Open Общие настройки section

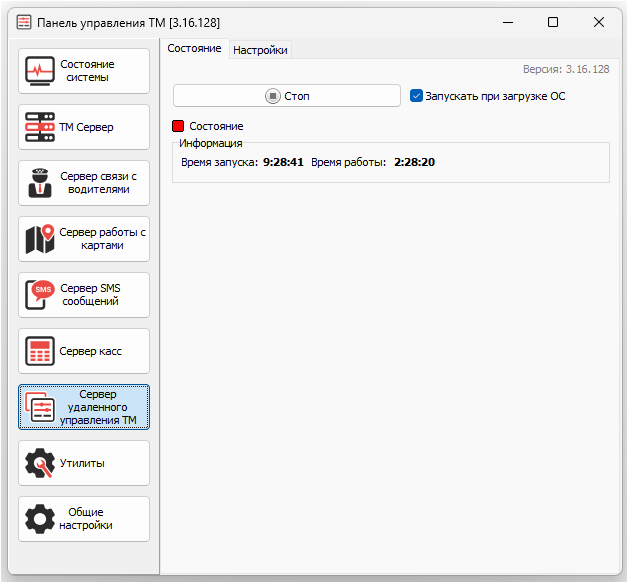pos(84,519)
